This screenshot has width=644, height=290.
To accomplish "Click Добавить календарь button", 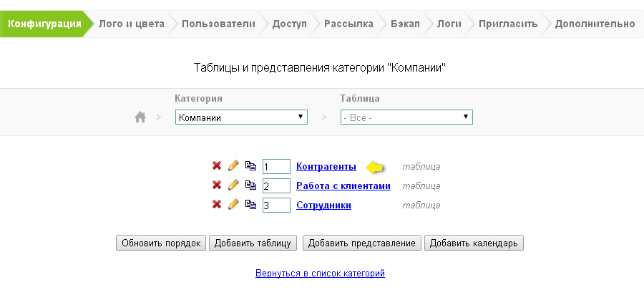I will click(474, 243).
